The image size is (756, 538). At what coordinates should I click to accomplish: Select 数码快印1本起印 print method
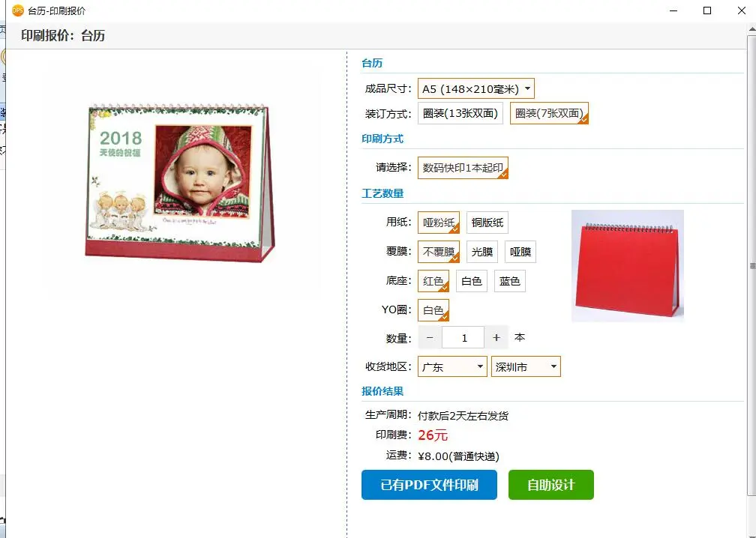[463, 168]
